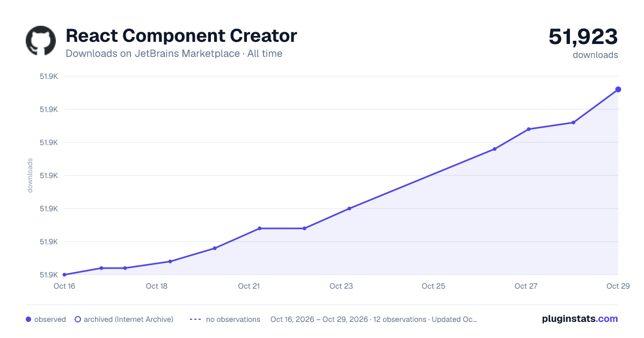Click the Downloads on JetBrains Marketplace subtitle
Image resolution: width=644 pixels, height=338 pixels.
point(174,54)
